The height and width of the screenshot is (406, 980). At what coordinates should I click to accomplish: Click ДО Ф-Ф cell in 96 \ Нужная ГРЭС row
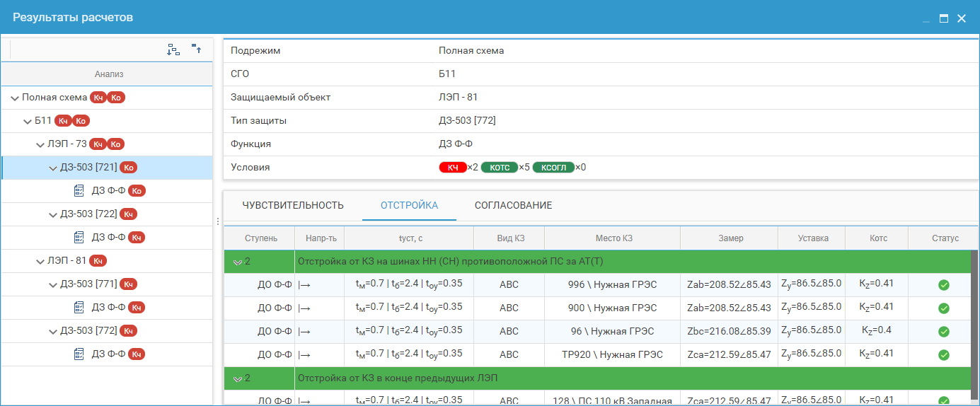tap(260, 331)
